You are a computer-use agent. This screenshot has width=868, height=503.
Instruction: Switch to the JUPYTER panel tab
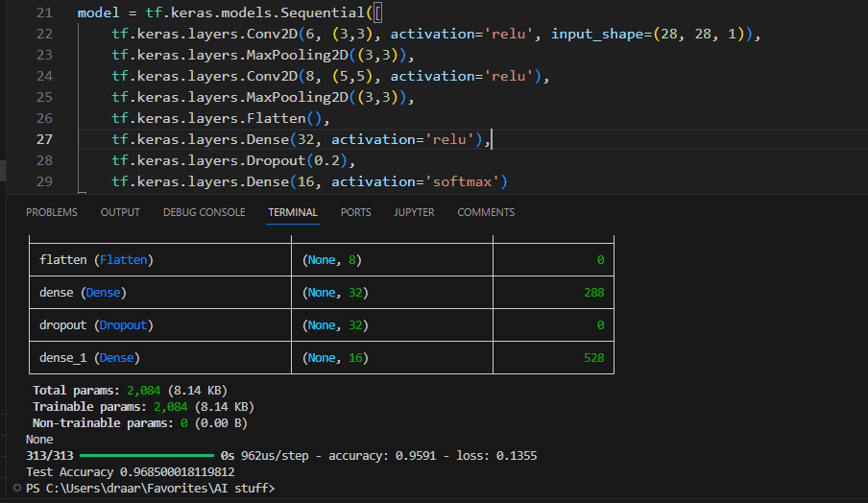(x=414, y=212)
